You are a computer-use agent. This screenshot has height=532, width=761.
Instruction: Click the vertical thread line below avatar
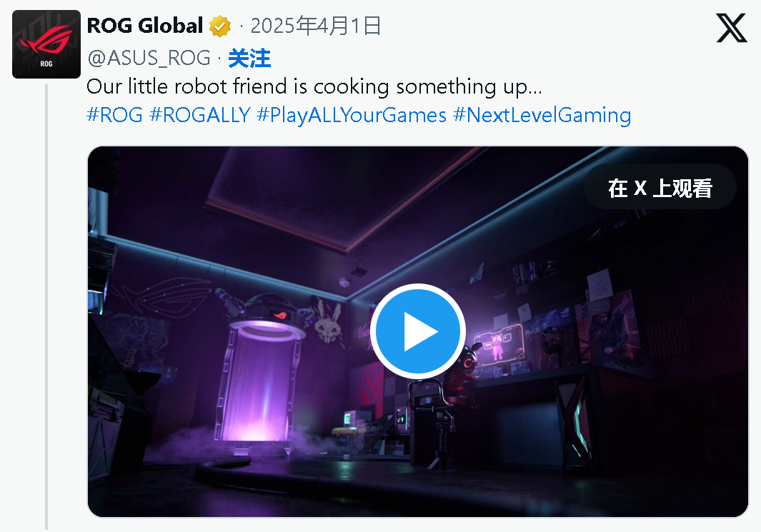pos(46,307)
